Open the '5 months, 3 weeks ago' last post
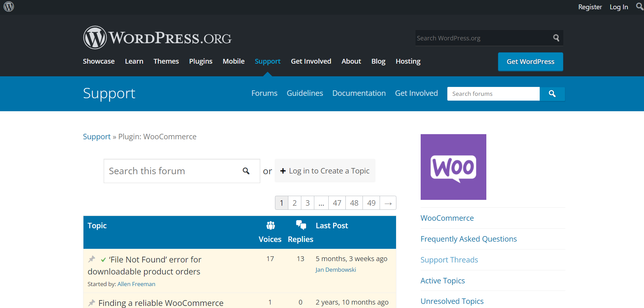Screen dimensions: 644x308 point(351,259)
